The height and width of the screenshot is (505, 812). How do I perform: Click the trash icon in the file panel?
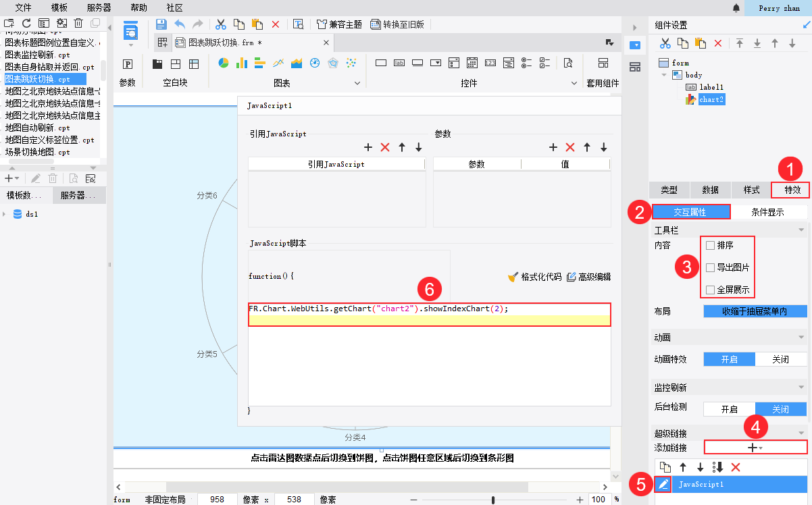(x=78, y=23)
